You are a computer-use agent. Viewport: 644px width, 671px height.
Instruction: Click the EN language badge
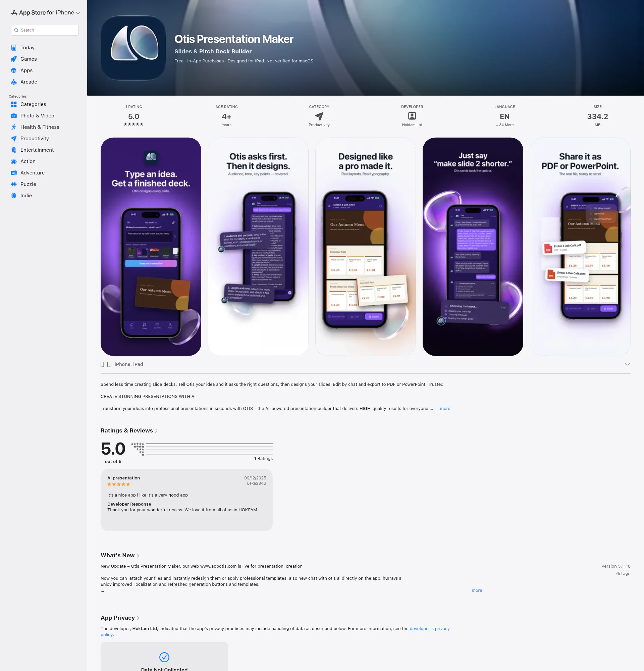pos(505,116)
